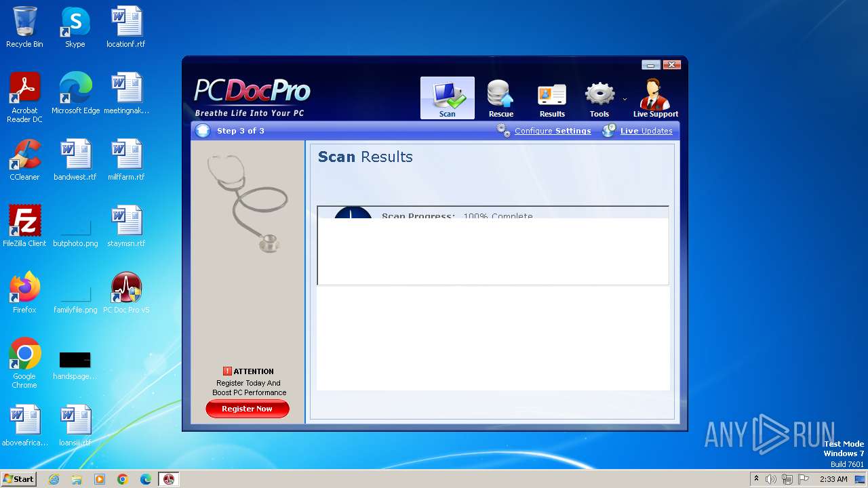Screen dimensions: 868x488
Task: Select the CCleaner desktop shortcut
Action: [x=24, y=160]
